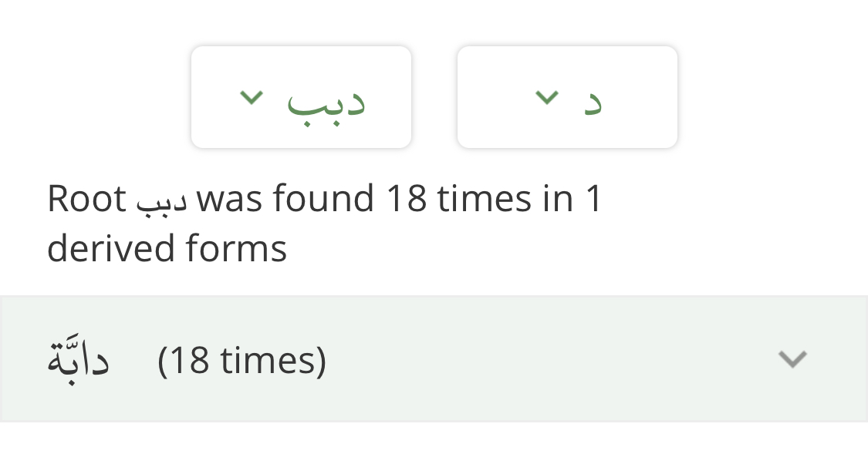Expand the دابة derived form row
Screen dimensions: 868x454
(434, 359)
